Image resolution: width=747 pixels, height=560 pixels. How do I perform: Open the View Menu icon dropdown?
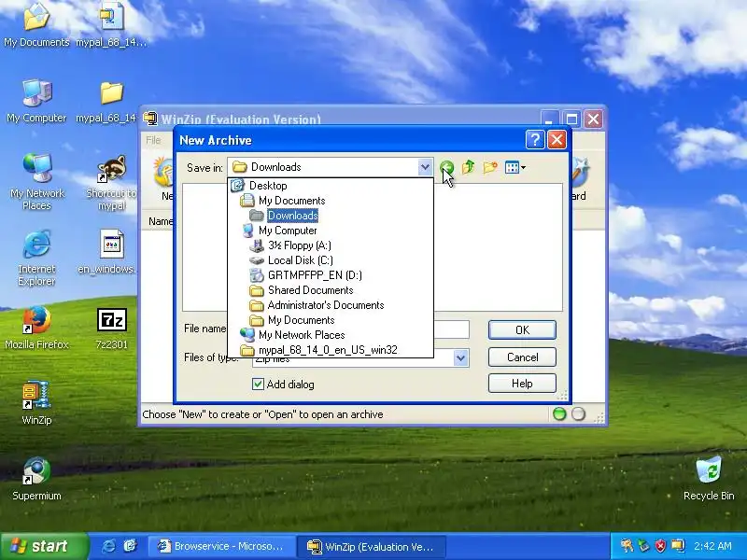(515, 167)
